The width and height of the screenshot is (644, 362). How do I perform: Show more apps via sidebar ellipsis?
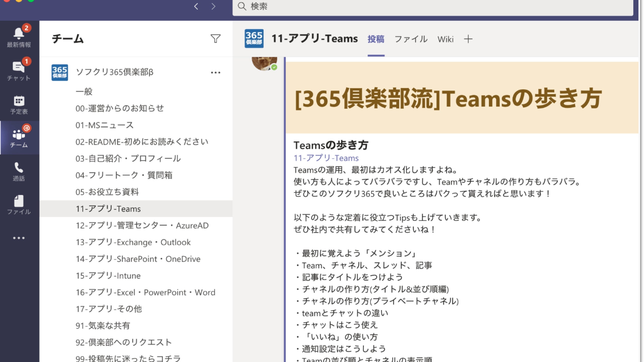coord(19,238)
